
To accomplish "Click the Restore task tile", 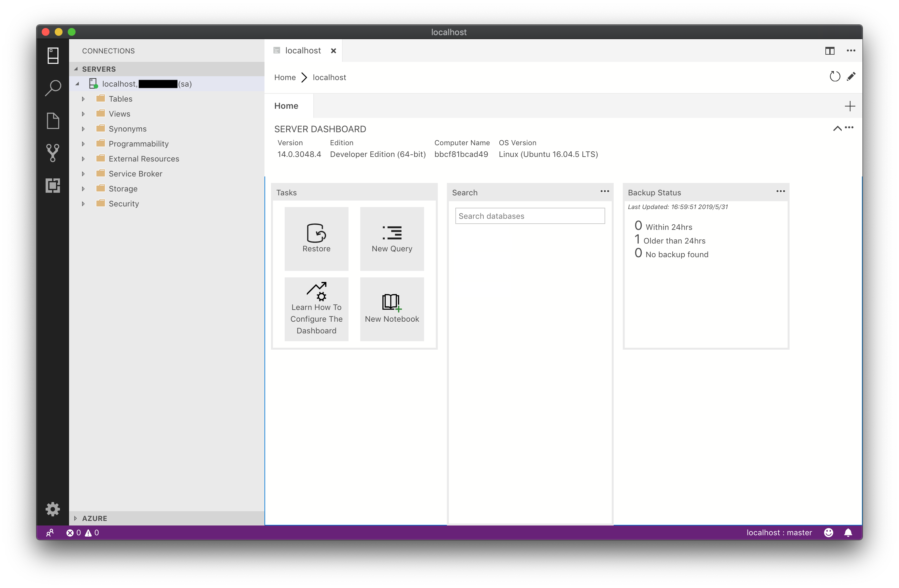I will pyautogui.click(x=316, y=239).
